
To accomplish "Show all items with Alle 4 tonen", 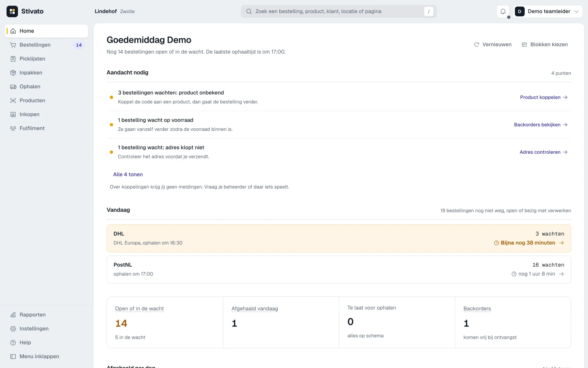I will pos(128,175).
